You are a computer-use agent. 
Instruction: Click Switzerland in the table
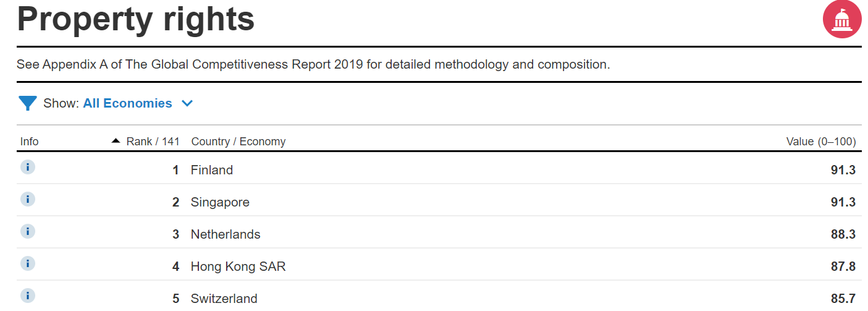coord(224,299)
